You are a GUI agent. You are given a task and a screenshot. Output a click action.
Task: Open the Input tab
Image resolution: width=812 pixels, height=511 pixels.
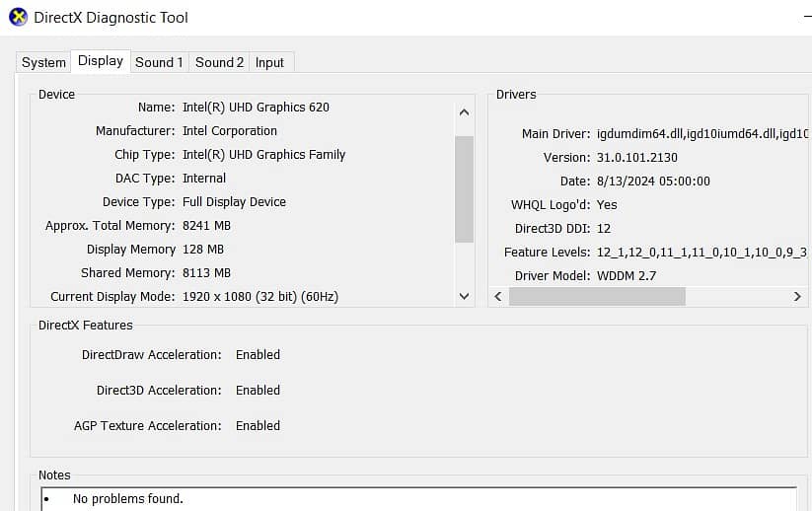269,62
